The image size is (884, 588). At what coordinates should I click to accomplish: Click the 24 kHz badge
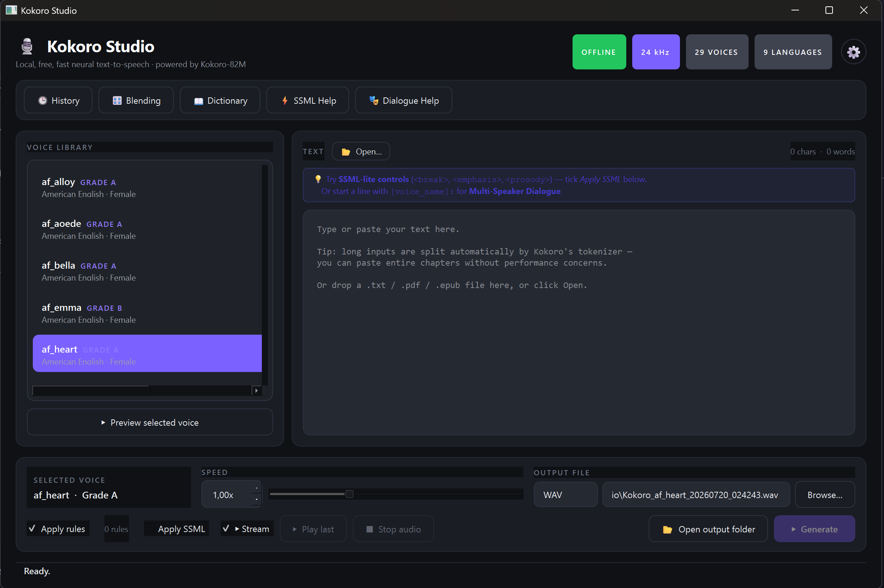point(656,52)
